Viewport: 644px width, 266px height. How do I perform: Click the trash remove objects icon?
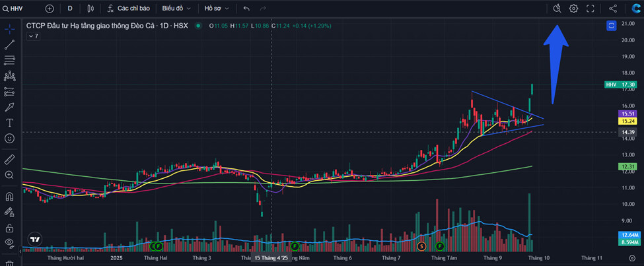coord(9,263)
